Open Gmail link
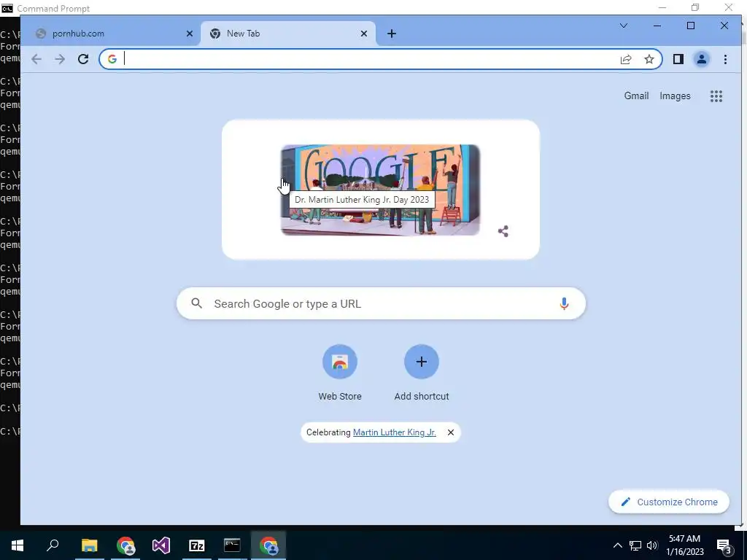 tap(636, 96)
